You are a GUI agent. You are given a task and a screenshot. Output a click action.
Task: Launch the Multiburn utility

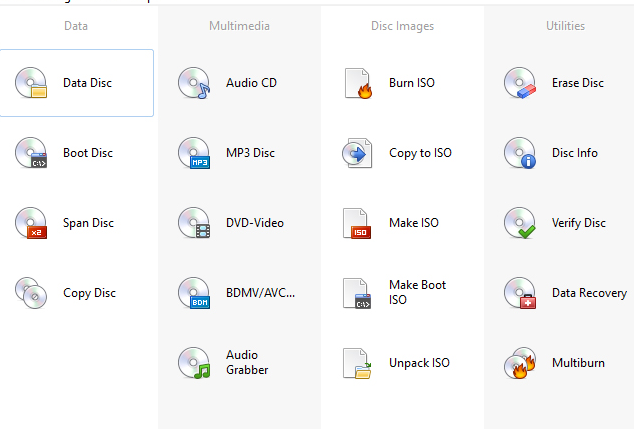pyautogui.click(x=577, y=363)
